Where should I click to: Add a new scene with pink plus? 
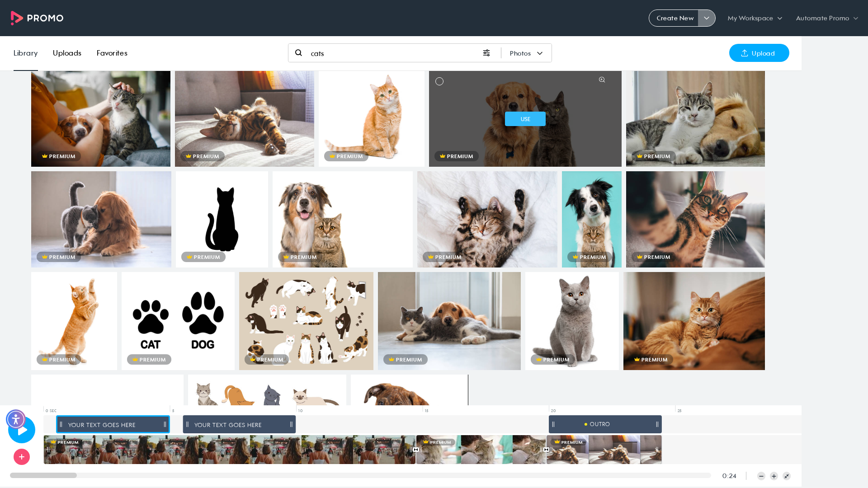point(22,457)
